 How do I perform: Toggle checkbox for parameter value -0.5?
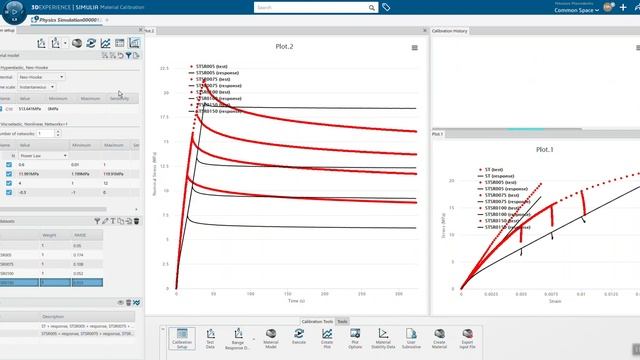pyautogui.click(x=9, y=192)
